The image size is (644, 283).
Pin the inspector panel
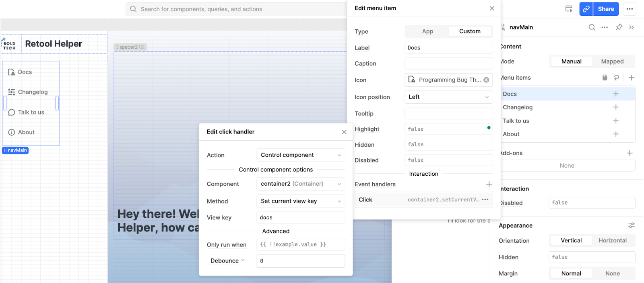coord(619,27)
